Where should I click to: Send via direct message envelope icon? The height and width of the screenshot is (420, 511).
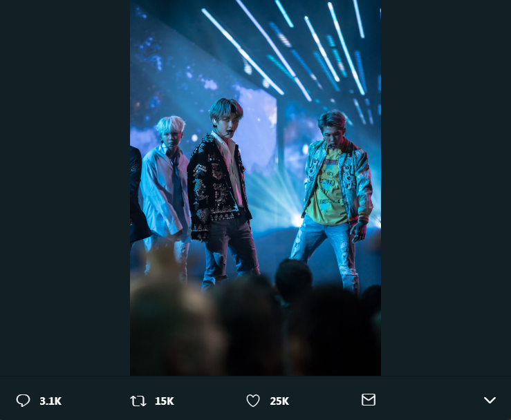369,400
